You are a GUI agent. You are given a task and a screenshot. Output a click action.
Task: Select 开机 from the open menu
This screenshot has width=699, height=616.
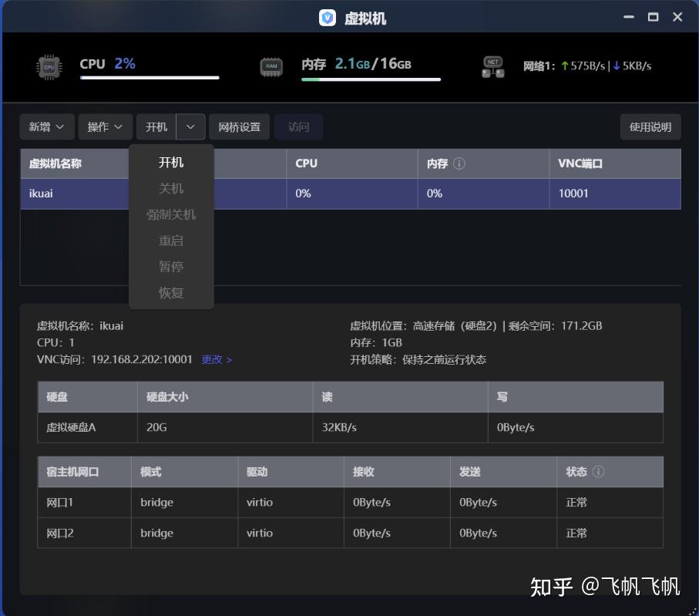pyautogui.click(x=170, y=162)
